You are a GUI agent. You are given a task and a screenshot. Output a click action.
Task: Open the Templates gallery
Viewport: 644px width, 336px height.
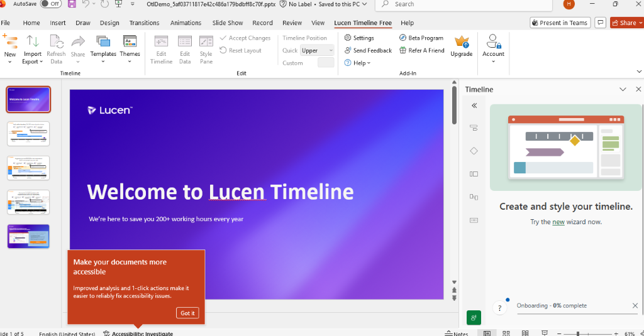(103, 49)
